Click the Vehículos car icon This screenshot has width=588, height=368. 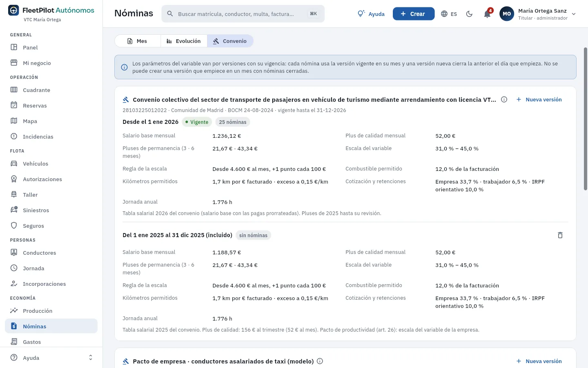click(x=14, y=164)
